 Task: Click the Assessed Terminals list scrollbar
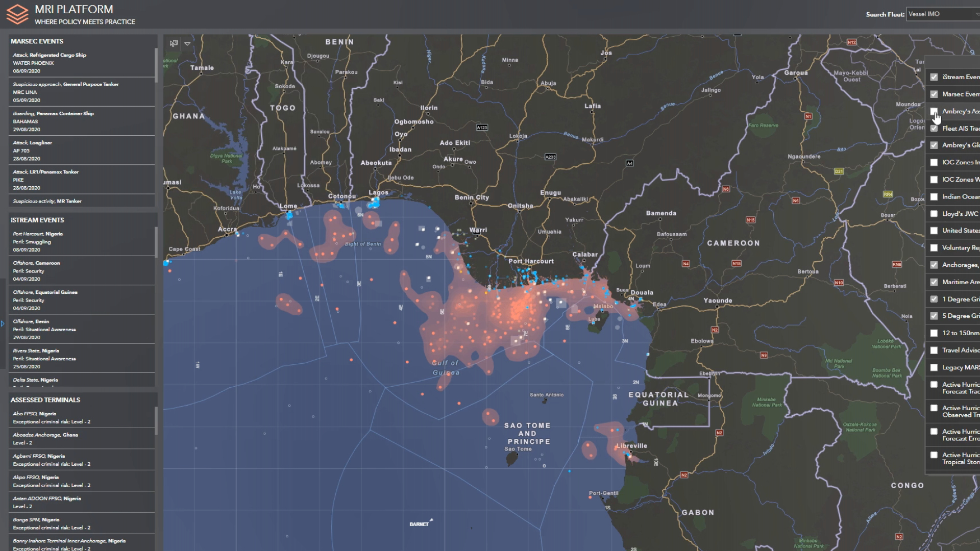click(156, 421)
